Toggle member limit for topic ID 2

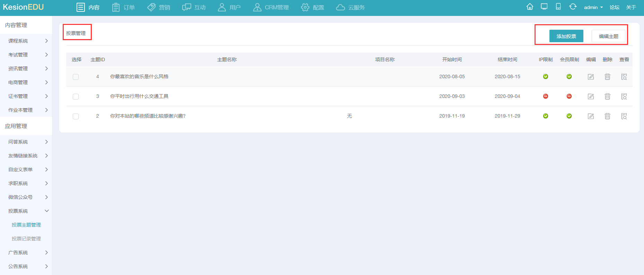(569, 116)
